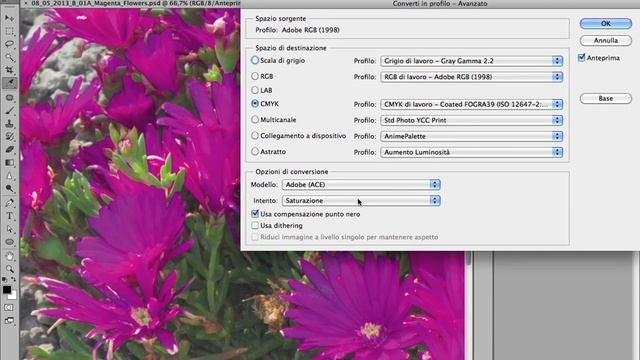
Task: Select CMYK destination radio button
Action: (x=255, y=104)
